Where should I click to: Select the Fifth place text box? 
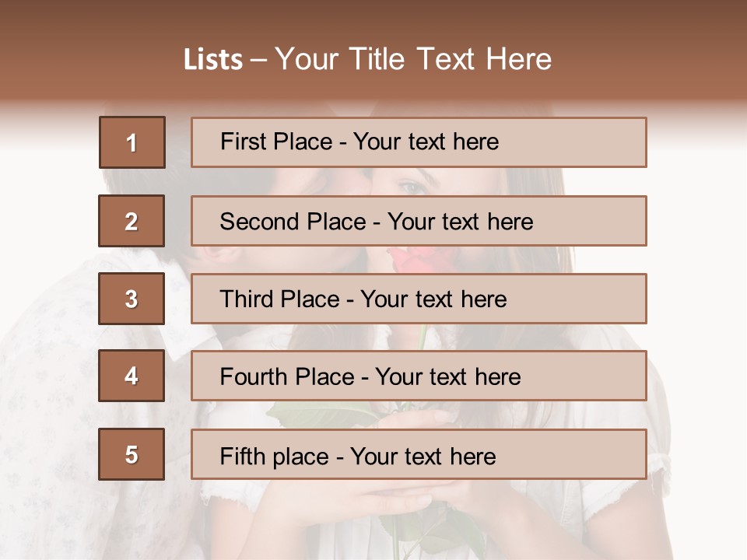tap(419, 454)
